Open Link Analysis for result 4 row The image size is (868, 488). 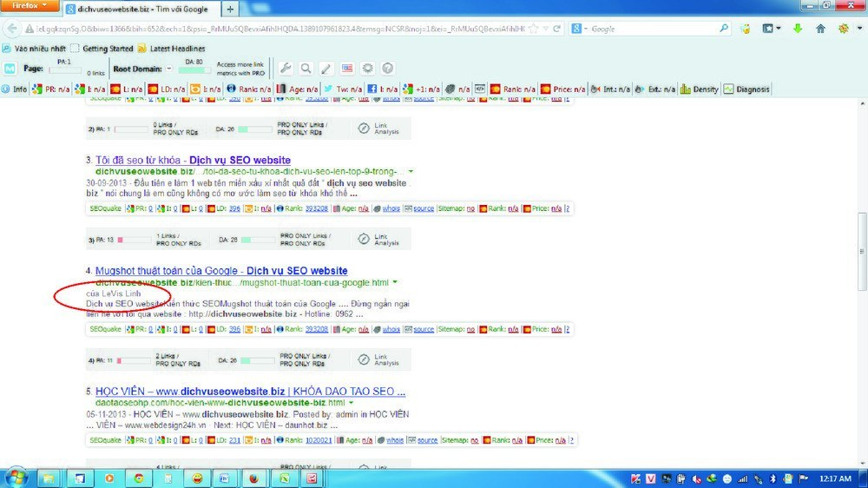(x=378, y=360)
